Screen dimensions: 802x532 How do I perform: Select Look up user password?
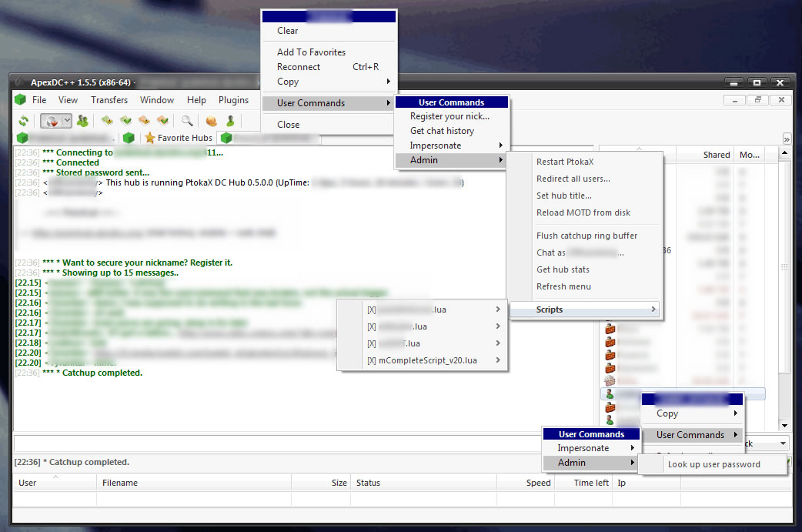point(713,464)
